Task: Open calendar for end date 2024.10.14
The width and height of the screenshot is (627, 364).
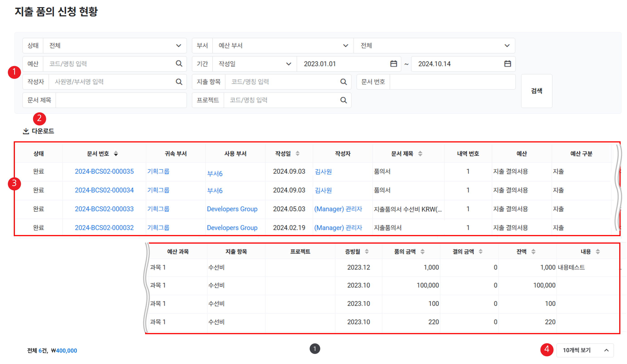Action: click(507, 64)
